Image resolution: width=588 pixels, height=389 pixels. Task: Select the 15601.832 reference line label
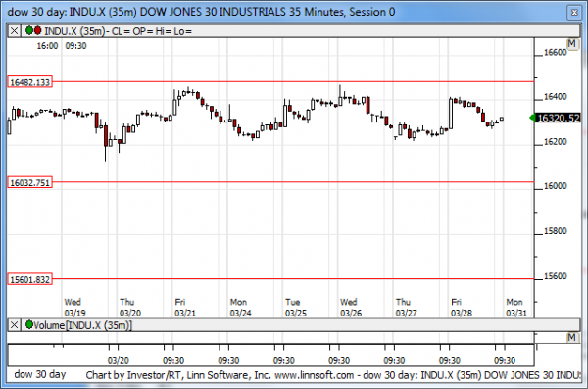coord(30,279)
